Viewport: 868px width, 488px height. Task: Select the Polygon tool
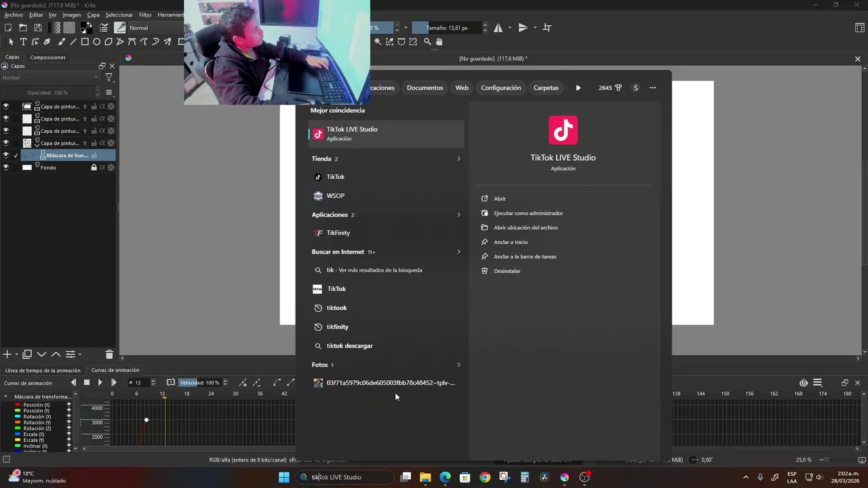(x=108, y=42)
